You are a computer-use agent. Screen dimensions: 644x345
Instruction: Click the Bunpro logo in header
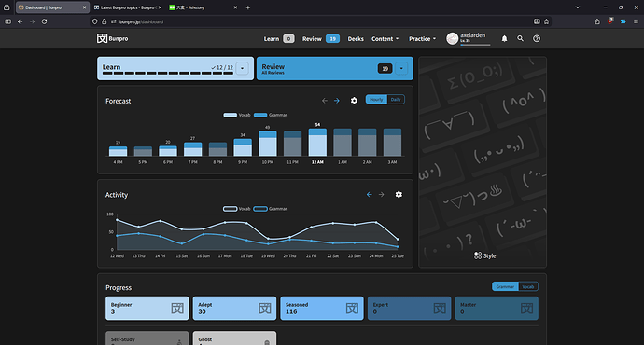tap(113, 38)
